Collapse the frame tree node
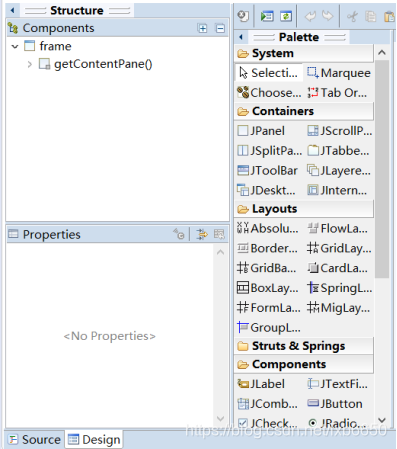 (15, 46)
